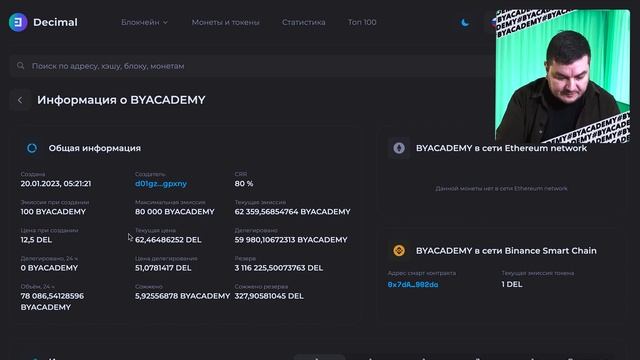Select burned amount 5,92556878 BYACADEMY
Viewport: 640px width, 360px height.
coord(182,296)
